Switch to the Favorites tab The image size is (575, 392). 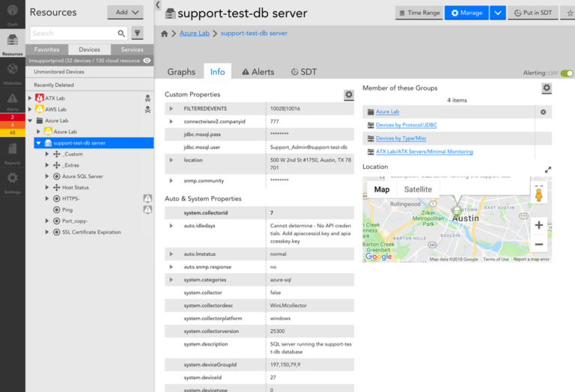tap(46, 49)
